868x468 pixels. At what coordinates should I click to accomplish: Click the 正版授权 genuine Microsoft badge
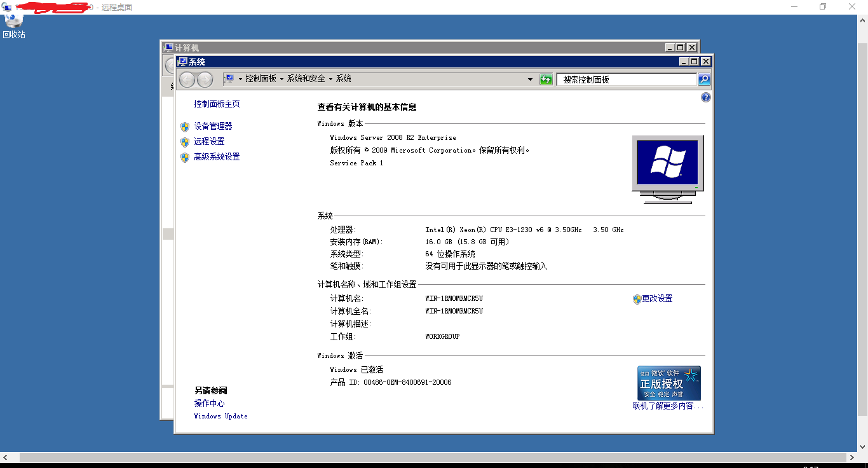tap(669, 383)
